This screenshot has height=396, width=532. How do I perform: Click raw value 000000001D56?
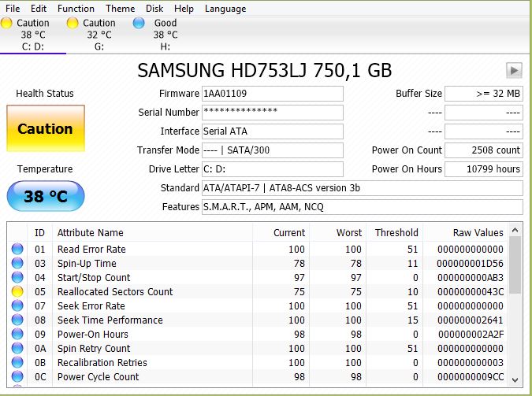coord(471,264)
